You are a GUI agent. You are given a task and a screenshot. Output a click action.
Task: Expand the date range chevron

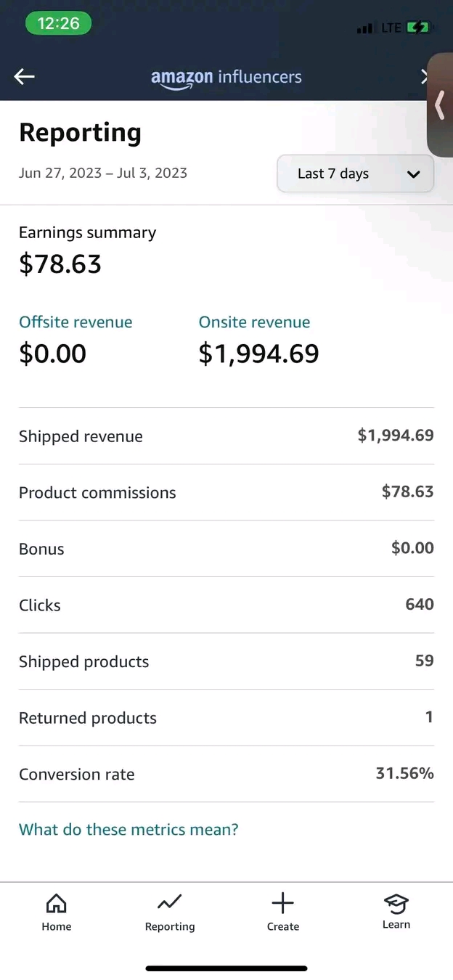[x=413, y=174]
